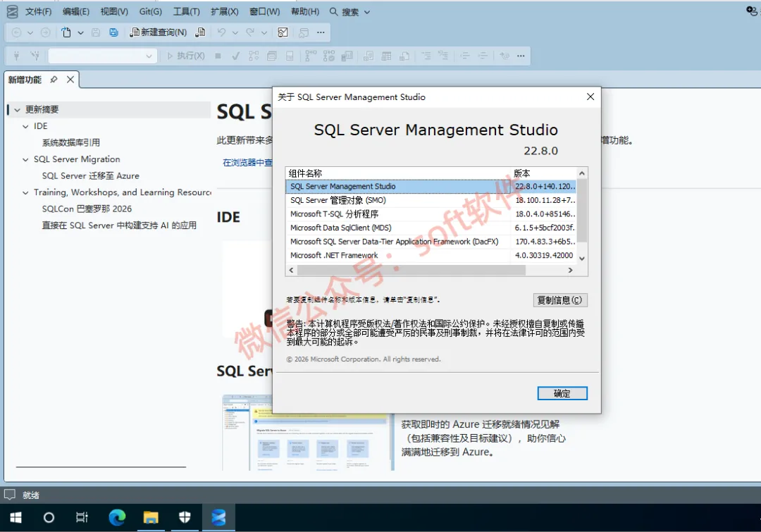Open the Undo history dropdown
Image resolution: width=761 pixels, height=532 pixels.
tap(235, 32)
